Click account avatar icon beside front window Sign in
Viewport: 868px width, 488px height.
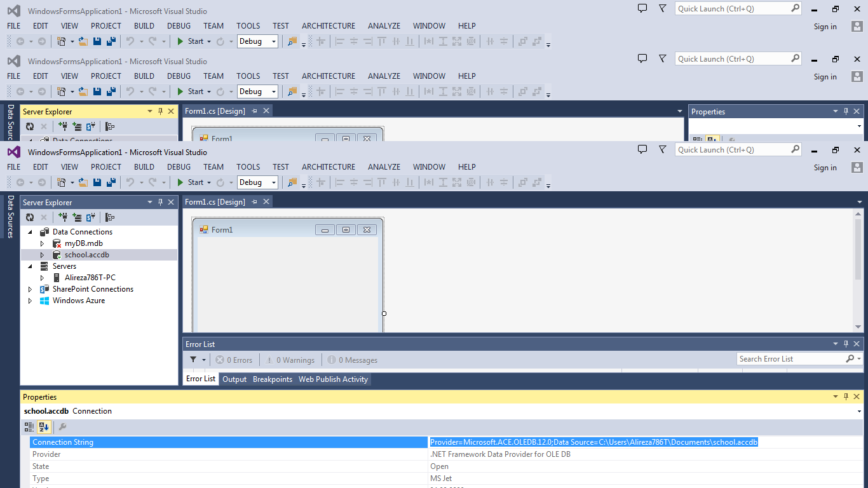pyautogui.click(x=857, y=168)
